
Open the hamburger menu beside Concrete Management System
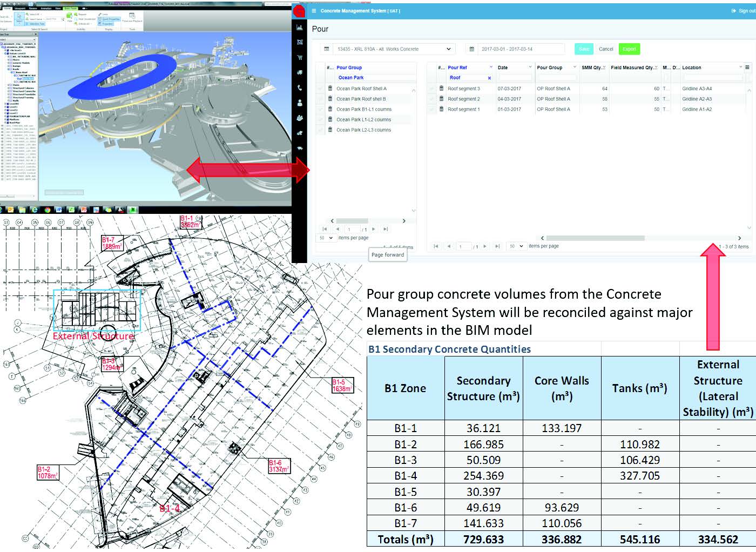(x=314, y=11)
